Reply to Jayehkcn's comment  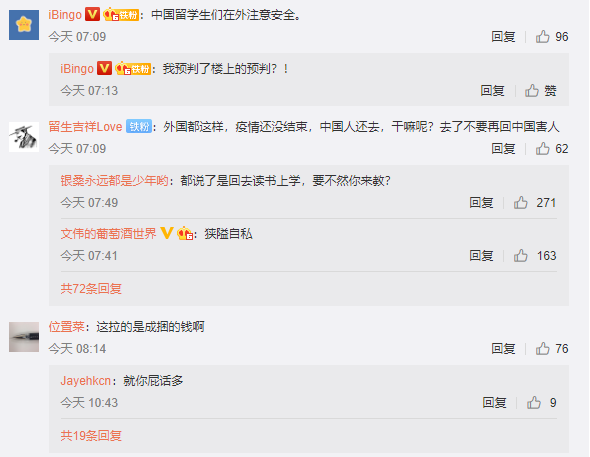[494, 403]
